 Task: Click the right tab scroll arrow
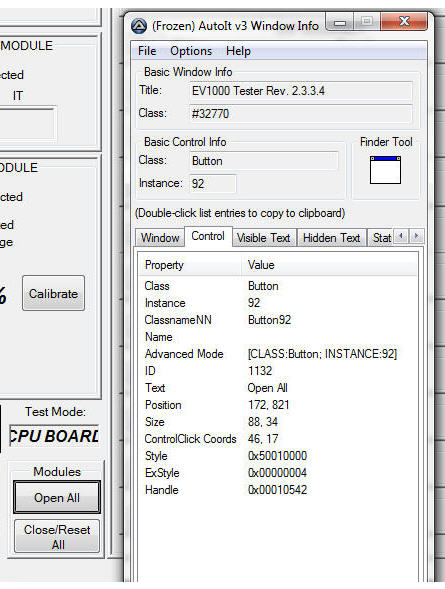(x=416, y=236)
